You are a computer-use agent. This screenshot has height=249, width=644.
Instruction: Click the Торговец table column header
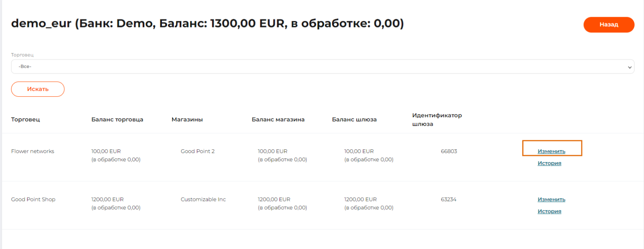[25, 119]
